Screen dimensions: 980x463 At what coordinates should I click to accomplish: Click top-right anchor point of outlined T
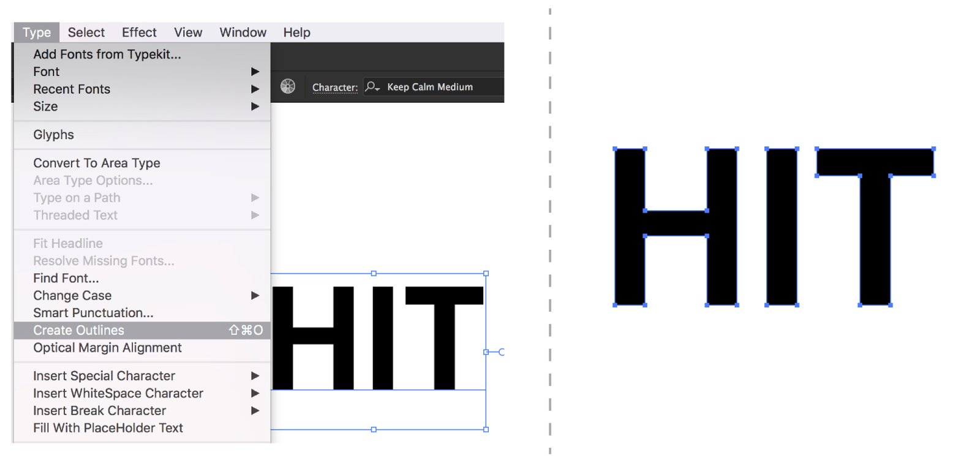tap(933, 149)
